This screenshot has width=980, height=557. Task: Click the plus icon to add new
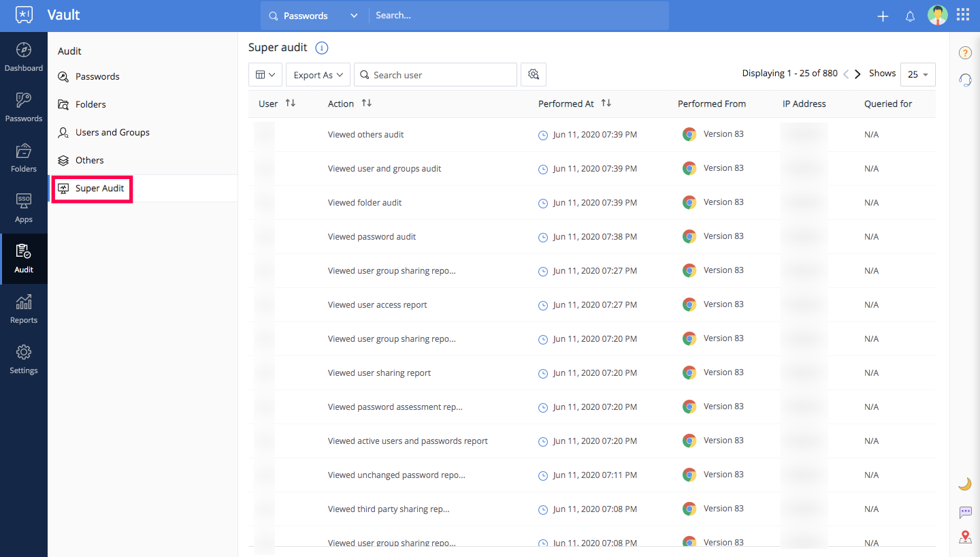[x=883, y=16]
